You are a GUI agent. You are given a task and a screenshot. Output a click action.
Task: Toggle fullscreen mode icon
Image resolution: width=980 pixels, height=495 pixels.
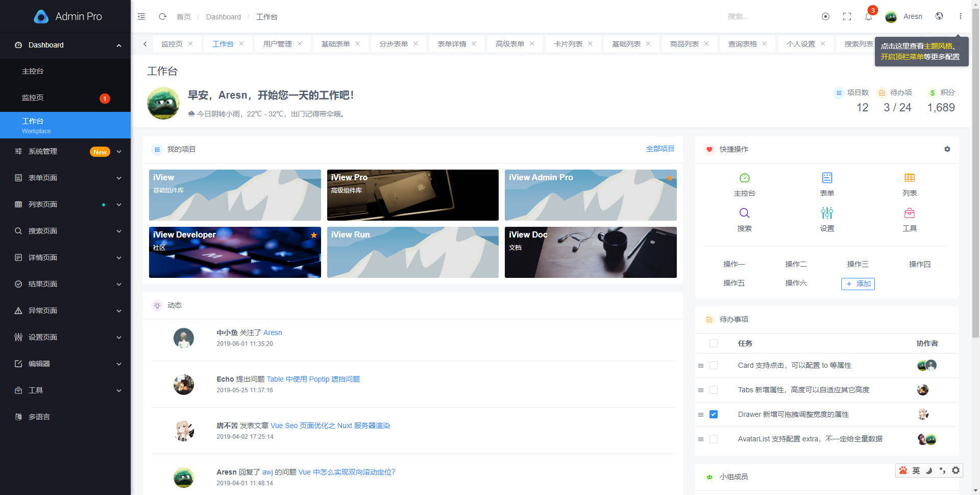point(847,16)
